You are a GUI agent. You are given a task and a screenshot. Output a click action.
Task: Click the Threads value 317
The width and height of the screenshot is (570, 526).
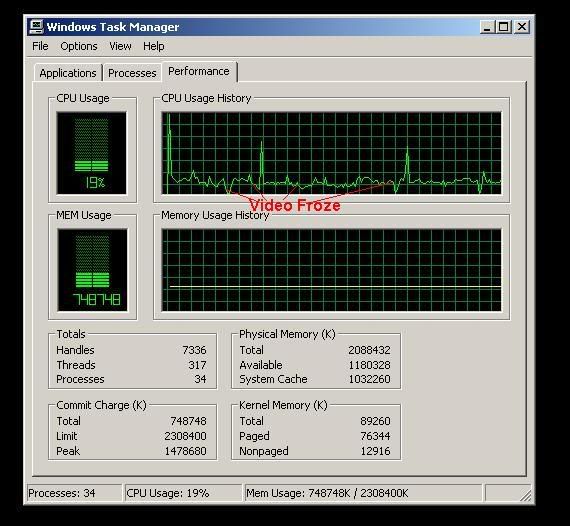point(197,365)
